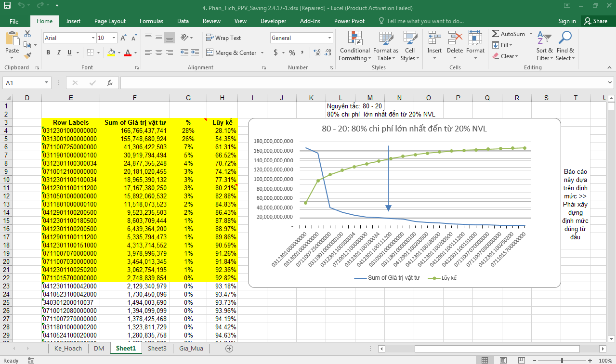Screen dimensions: 616x364
Task: Open the Page Layout ribbon tab
Action: tap(110, 21)
